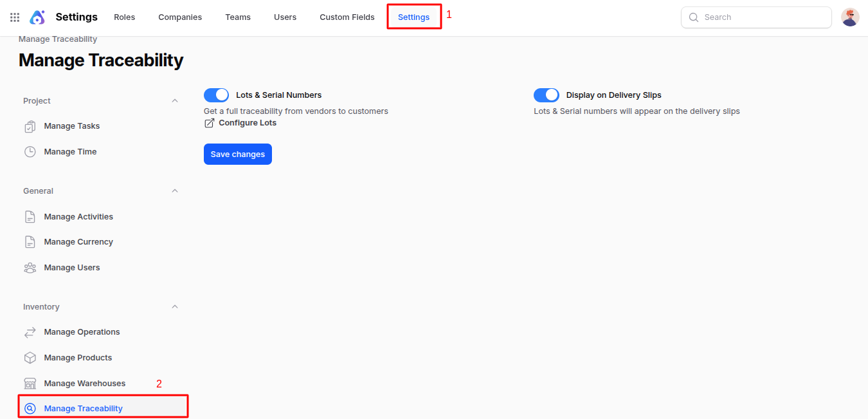Click the Manage Tasks clipboard icon

coord(30,127)
